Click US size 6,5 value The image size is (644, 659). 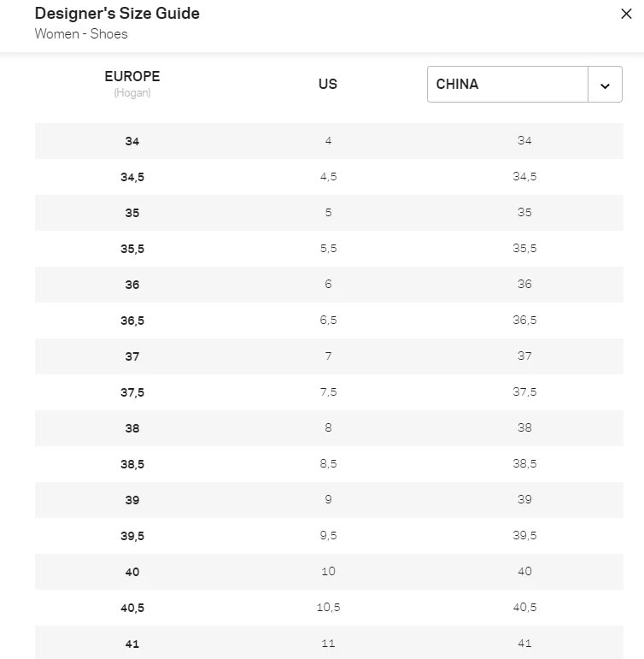coord(328,321)
